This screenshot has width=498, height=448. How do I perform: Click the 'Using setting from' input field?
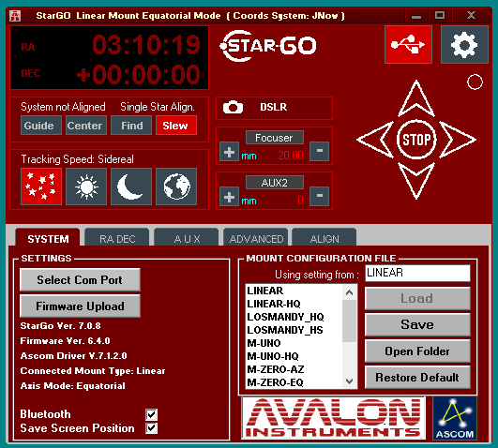(x=417, y=273)
